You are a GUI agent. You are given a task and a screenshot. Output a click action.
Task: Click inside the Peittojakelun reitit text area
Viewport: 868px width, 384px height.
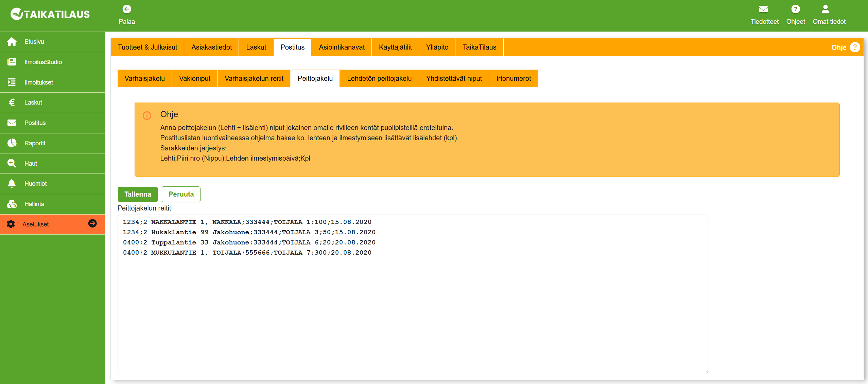click(x=413, y=306)
